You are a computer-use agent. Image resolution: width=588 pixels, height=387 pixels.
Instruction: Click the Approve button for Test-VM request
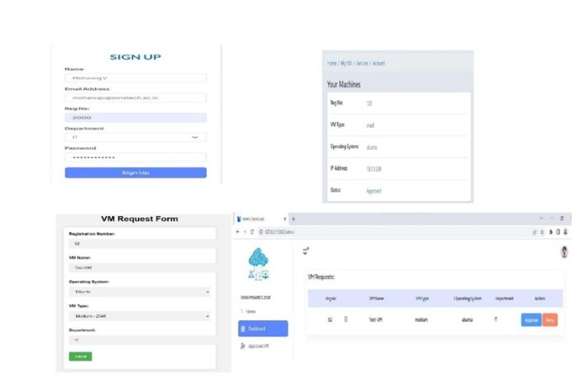531,320
